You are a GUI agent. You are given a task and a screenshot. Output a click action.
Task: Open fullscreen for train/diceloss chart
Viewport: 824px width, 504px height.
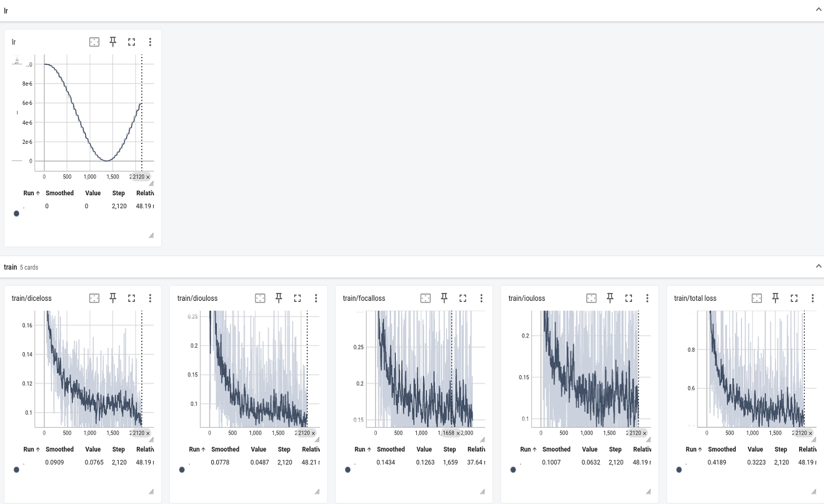coord(132,298)
